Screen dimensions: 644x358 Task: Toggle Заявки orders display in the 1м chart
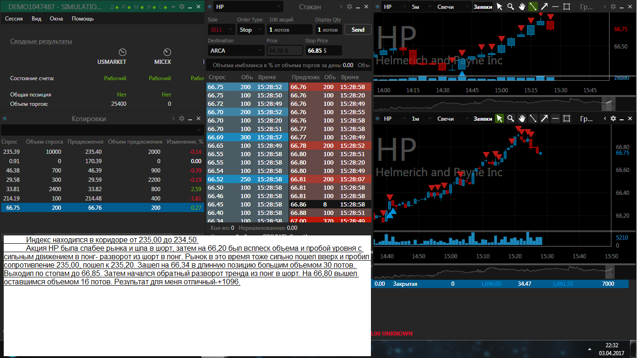pos(483,119)
